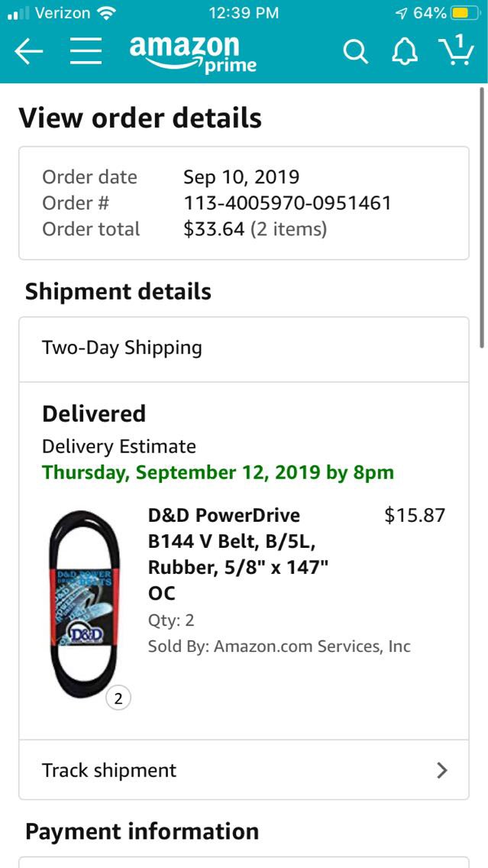
Task: Tap the 12:39 PM status bar clock
Action: coord(244,13)
